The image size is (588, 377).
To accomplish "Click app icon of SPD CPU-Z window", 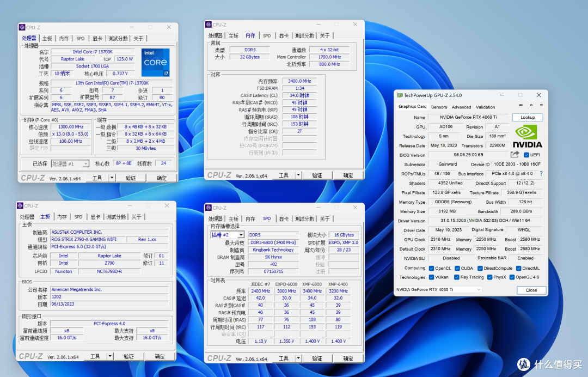I will pyautogui.click(x=209, y=208).
